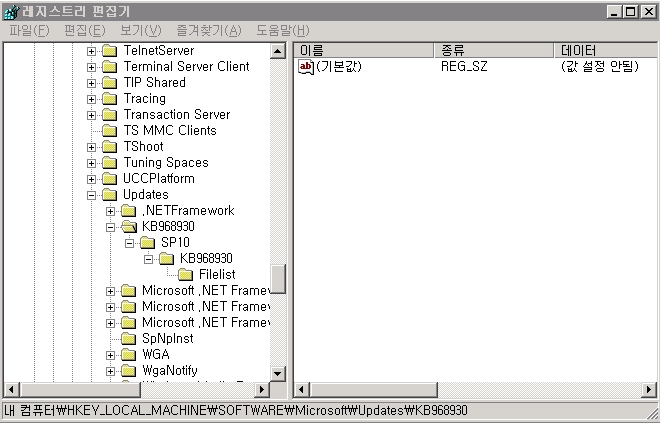Click the values pane horizontal scrollbar thumb
This screenshot has width=660, height=423.
(x=373, y=390)
